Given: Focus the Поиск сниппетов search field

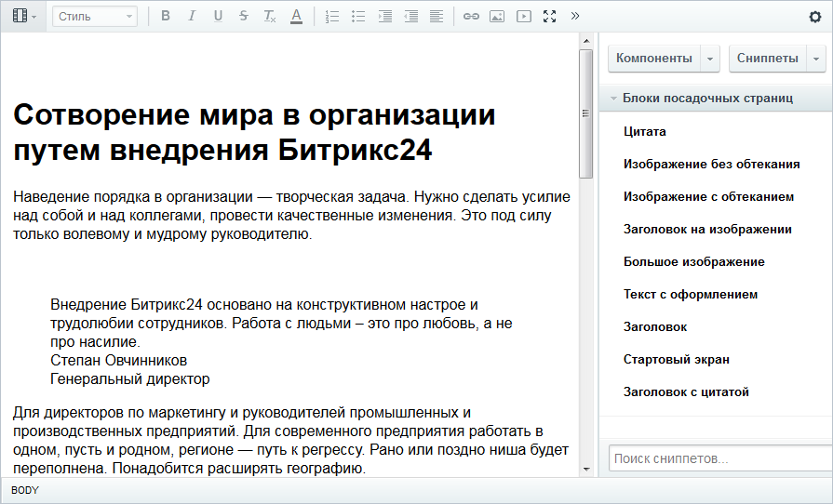Looking at the screenshot, I should [x=720, y=458].
